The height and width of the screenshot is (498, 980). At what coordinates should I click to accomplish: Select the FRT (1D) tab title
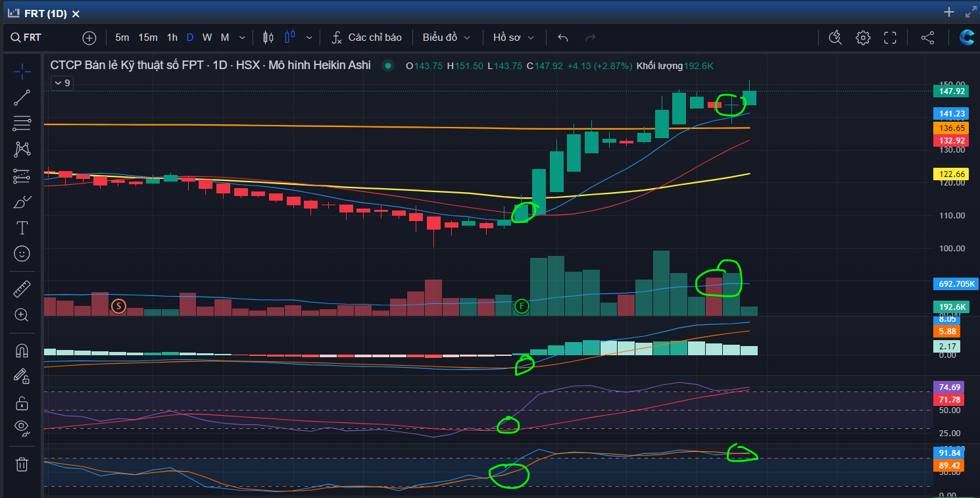tap(45, 14)
